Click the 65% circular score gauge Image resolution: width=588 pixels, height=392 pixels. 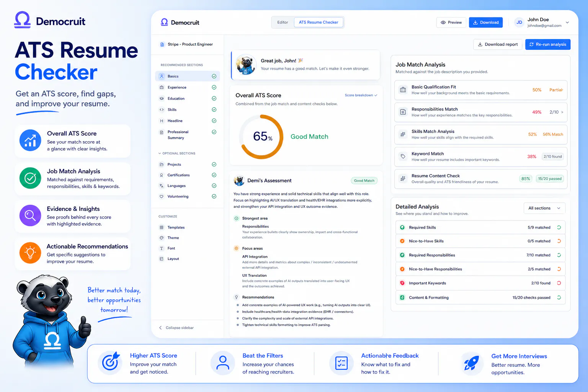click(x=262, y=137)
